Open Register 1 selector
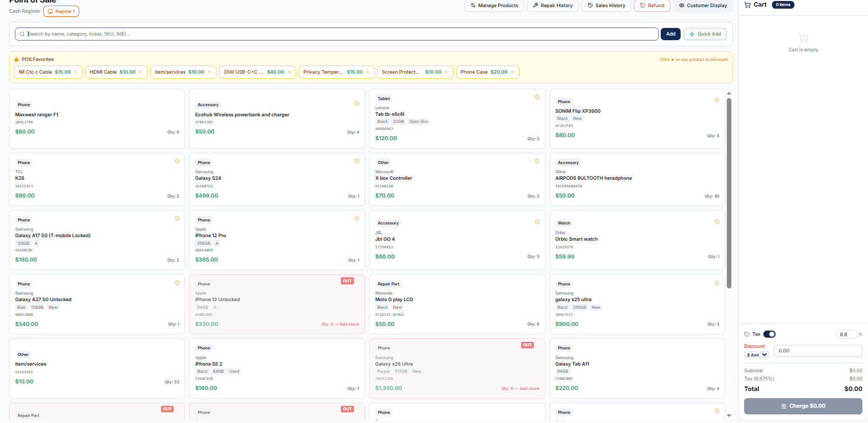Screen dimensions: 868x423 61,11
